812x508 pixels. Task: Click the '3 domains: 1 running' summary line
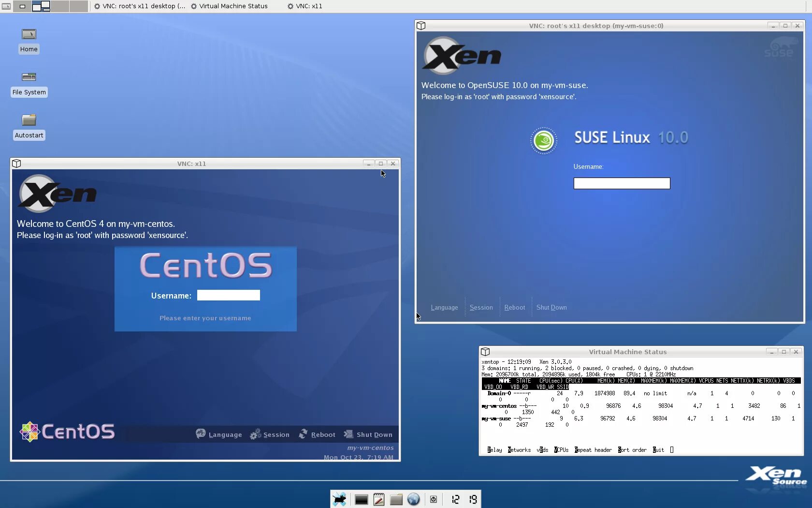coord(587,368)
